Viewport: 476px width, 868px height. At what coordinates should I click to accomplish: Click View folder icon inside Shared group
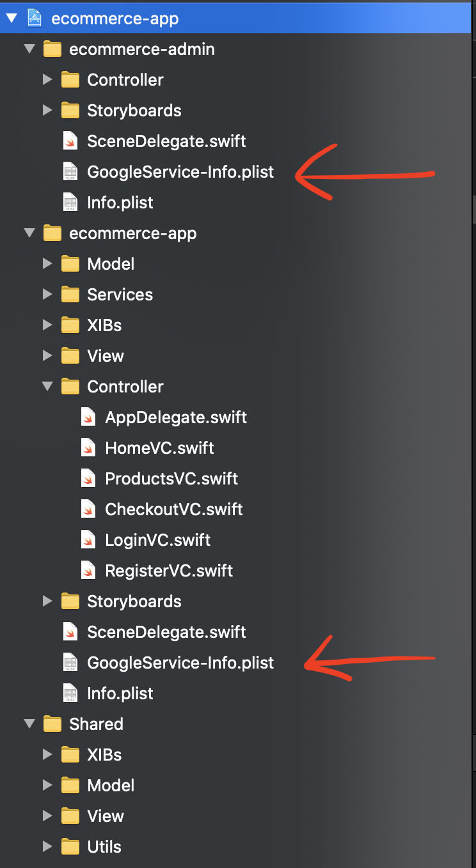[x=70, y=816]
